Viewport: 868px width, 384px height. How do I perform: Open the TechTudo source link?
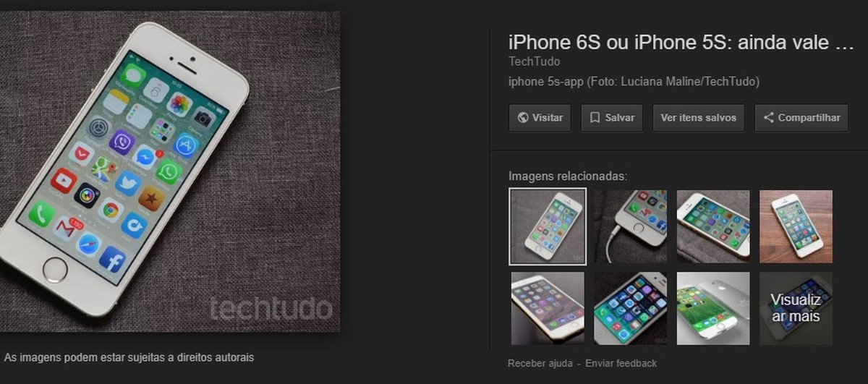click(x=534, y=62)
